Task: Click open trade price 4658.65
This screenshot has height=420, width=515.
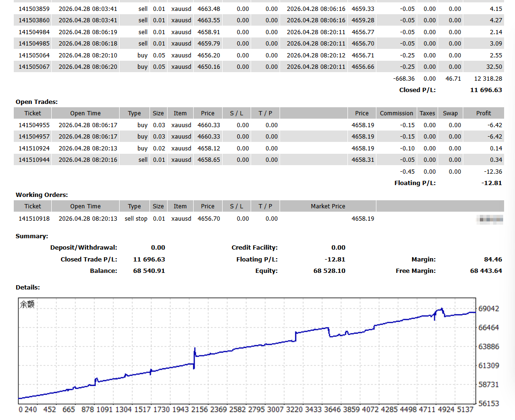Action: pyautogui.click(x=208, y=160)
